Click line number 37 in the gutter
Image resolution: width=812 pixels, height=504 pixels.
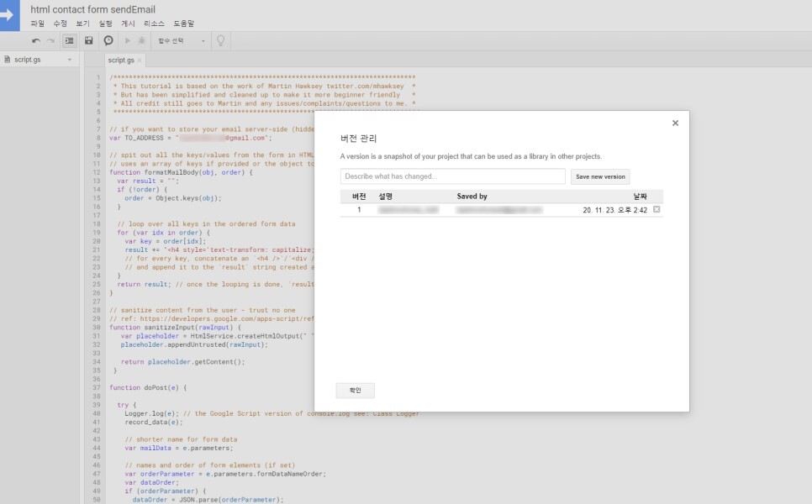97,387
